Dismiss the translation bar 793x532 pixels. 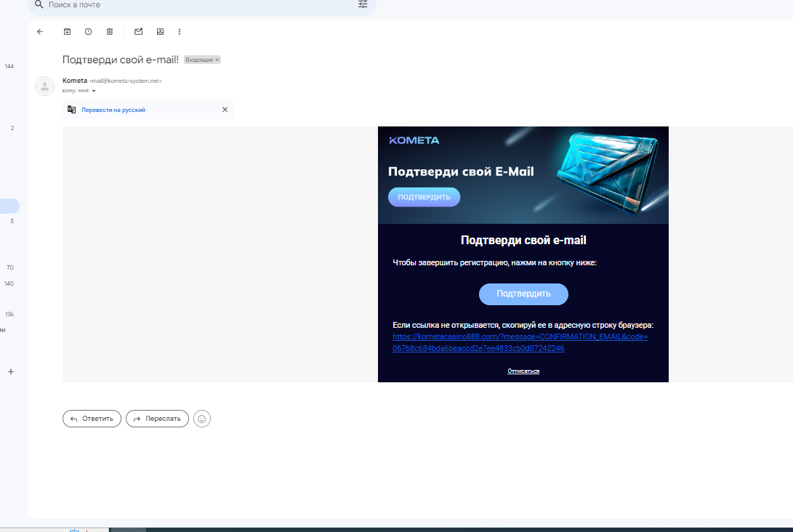[225, 110]
